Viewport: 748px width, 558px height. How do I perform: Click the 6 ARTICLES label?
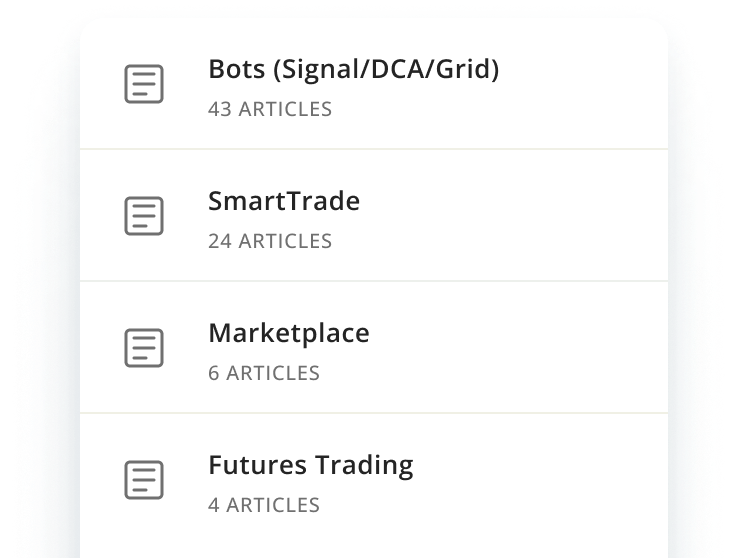(x=264, y=373)
